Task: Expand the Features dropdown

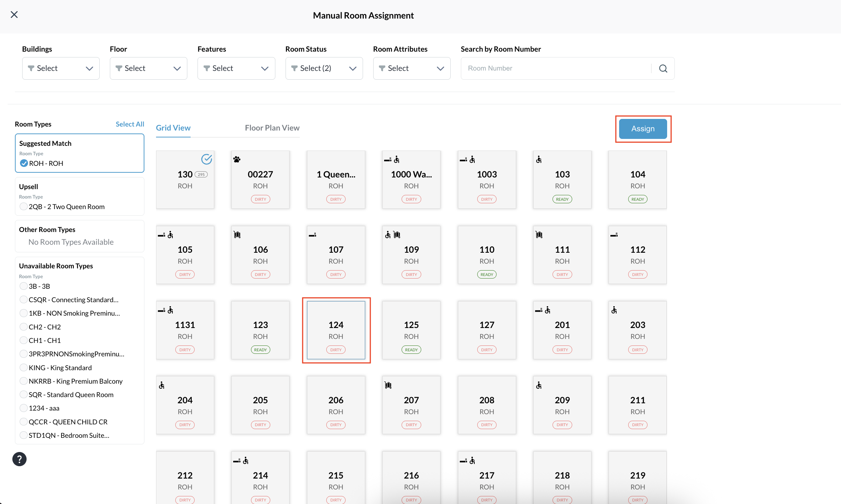Action: (x=236, y=68)
